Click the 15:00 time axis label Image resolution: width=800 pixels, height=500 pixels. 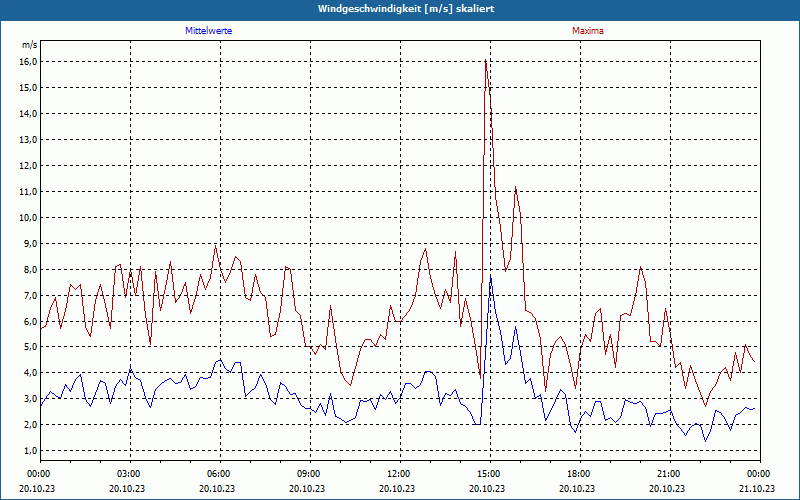pos(490,474)
